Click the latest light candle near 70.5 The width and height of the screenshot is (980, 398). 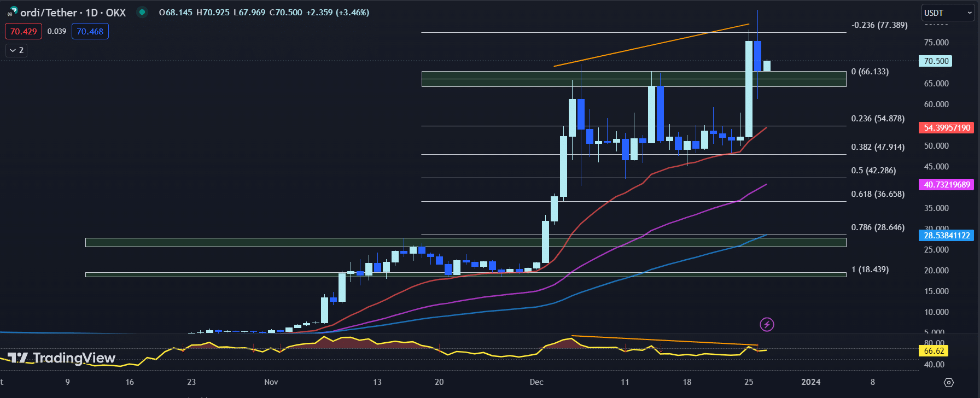(x=767, y=66)
